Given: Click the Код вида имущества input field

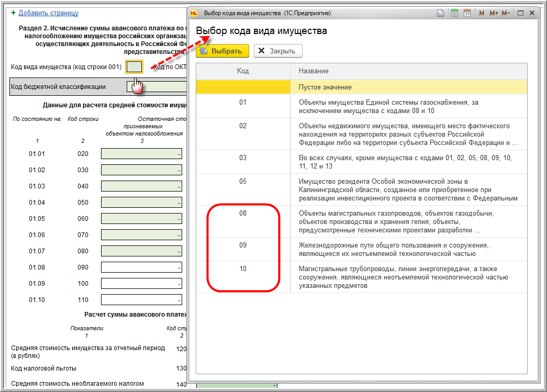Looking at the screenshot, I should pyautogui.click(x=134, y=67).
